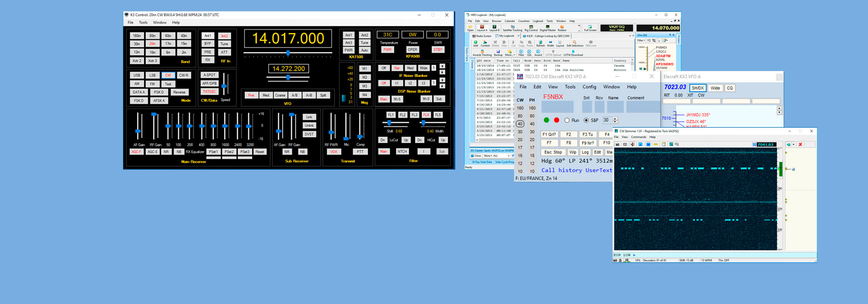This screenshot has width=868, height=304.
Task: Click the logbook Filter icon beside QSL
Action: click(x=521, y=53)
